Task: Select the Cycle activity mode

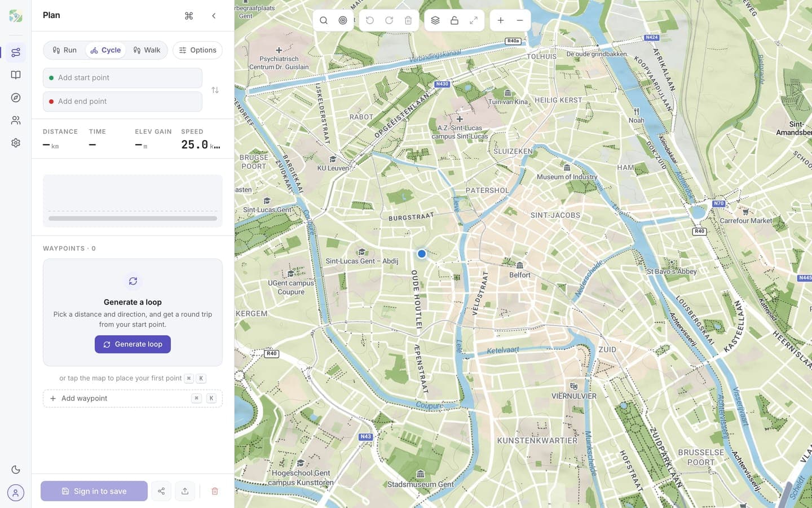Action: pos(105,50)
